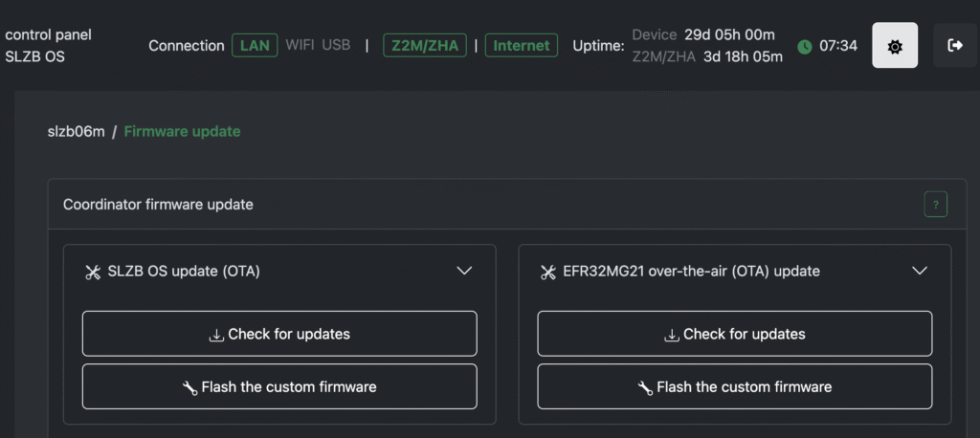Click the gear settings icon button
The width and height of the screenshot is (980, 438).
click(895, 46)
